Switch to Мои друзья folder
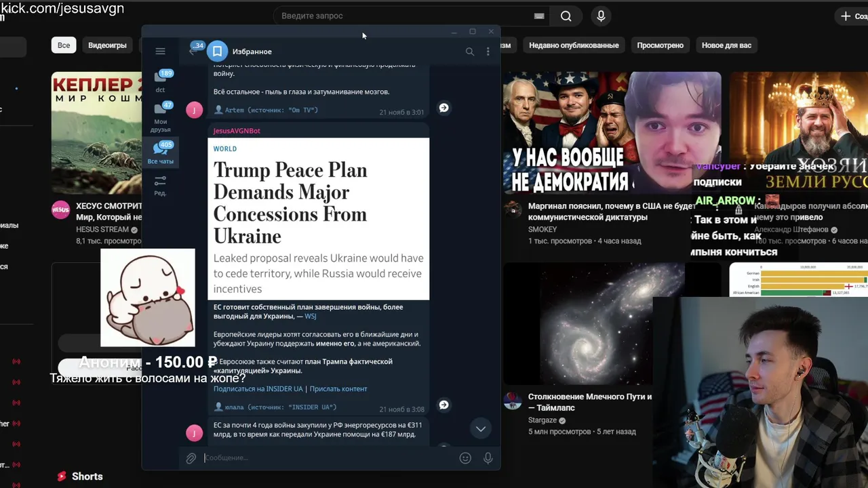 tap(161, 117)
